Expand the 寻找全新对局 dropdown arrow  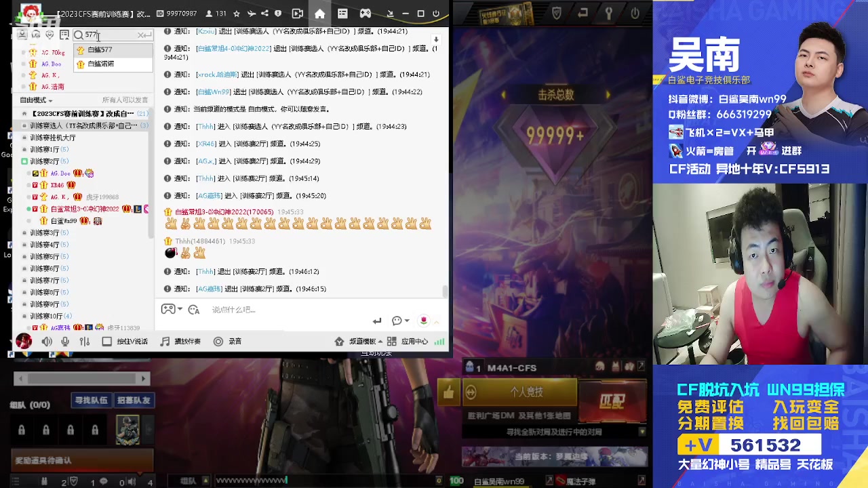[x=642, y=432]
